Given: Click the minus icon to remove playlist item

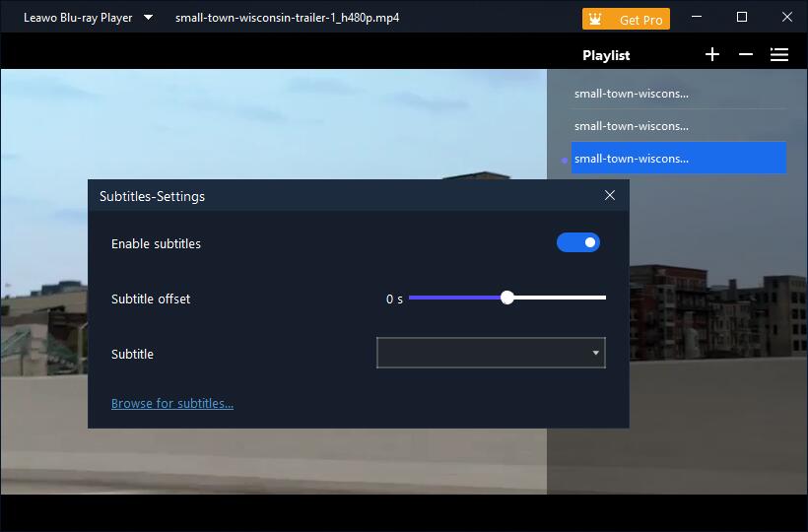Looking at the screenshot, I should 746,55.
